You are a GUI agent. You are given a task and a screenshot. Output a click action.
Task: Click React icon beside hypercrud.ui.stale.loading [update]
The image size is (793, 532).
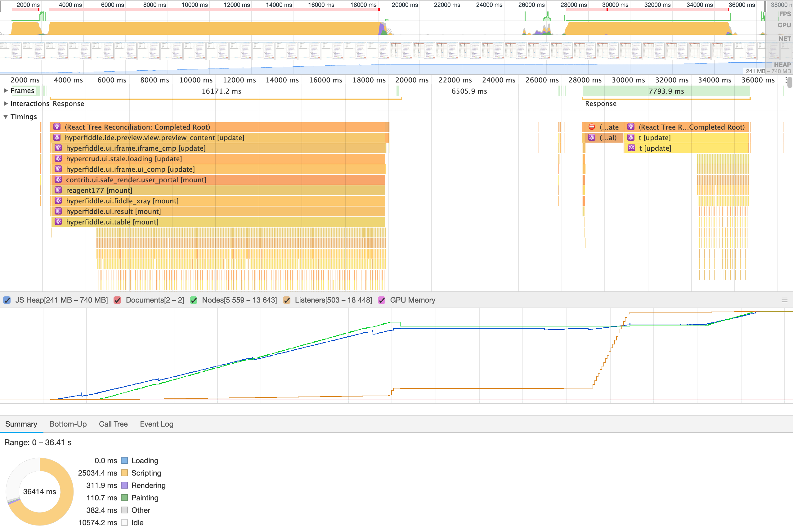[x=58, y=159]
